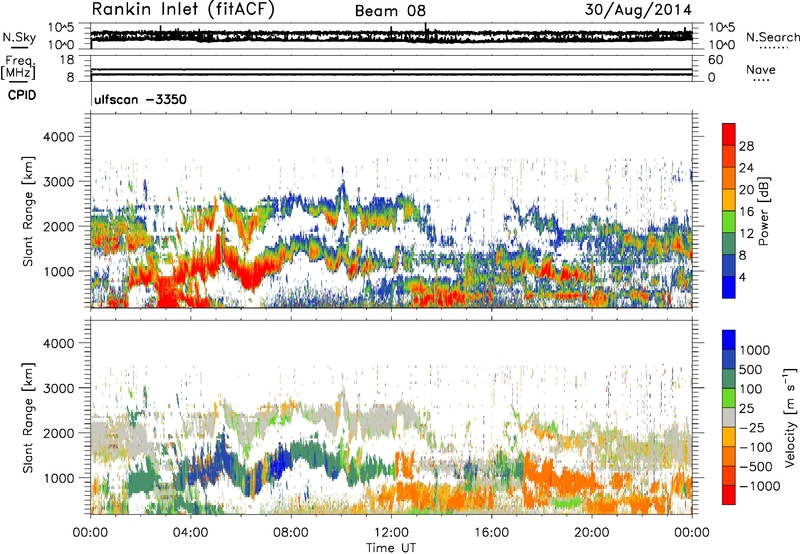The width and height of the screenshot is (800, 554).
Task: Click the '08:00' time tick label
Action: 290,533
